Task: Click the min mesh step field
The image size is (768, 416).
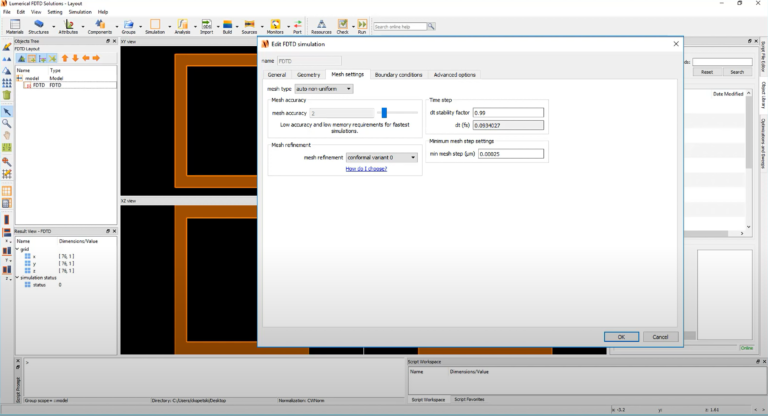Action: pos(511,154)
